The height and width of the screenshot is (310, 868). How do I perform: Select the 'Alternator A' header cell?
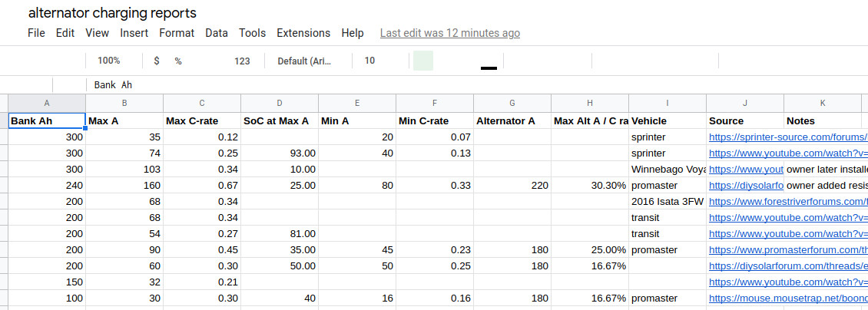(512, 120)
